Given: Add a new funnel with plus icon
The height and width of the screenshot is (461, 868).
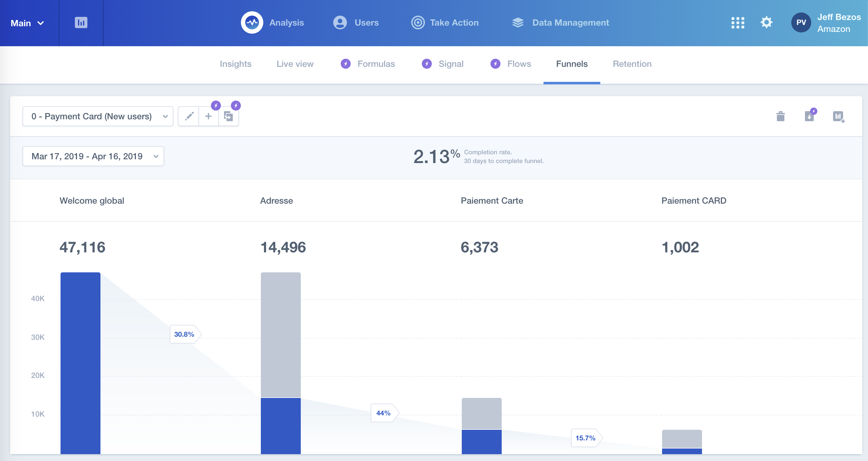Looking at the screenshot, I should point(209,116).
